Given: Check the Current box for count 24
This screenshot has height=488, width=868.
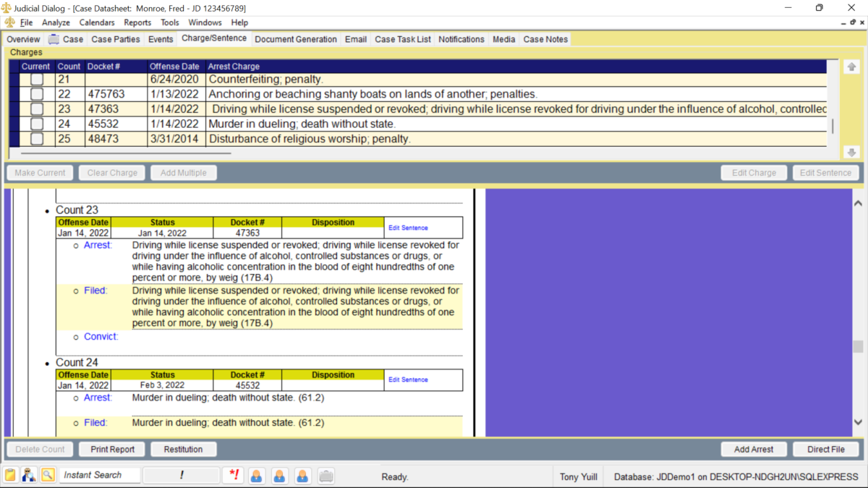Looking at the screenshot, I should (36, 124).
